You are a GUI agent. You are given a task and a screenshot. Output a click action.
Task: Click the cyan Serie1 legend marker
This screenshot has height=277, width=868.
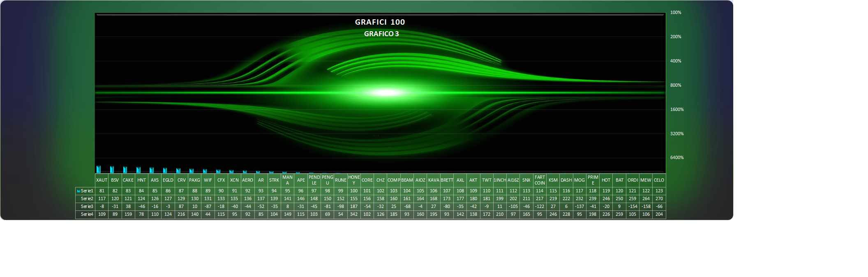pos(78,191)
